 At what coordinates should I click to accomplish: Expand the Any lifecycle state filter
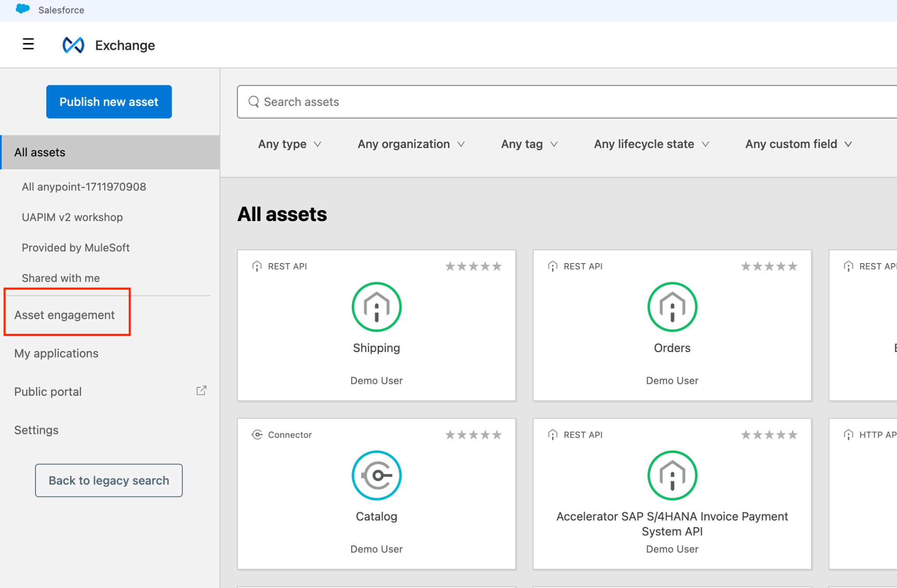point(651,144)
